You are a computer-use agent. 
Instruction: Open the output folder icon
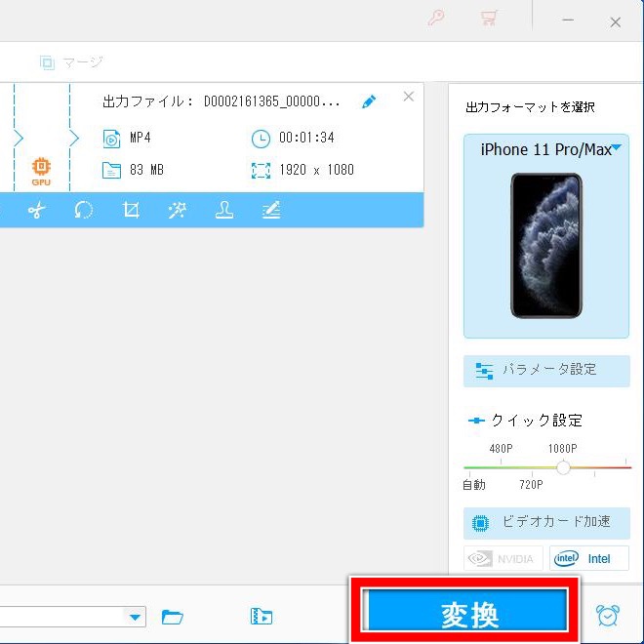pos(173,617)
